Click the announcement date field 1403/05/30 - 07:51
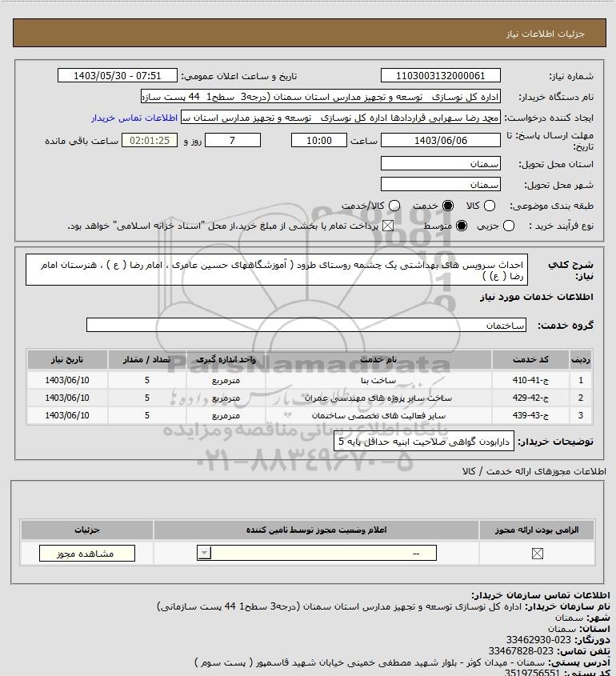This screenshot has width=616, height=676. (118, 75)
